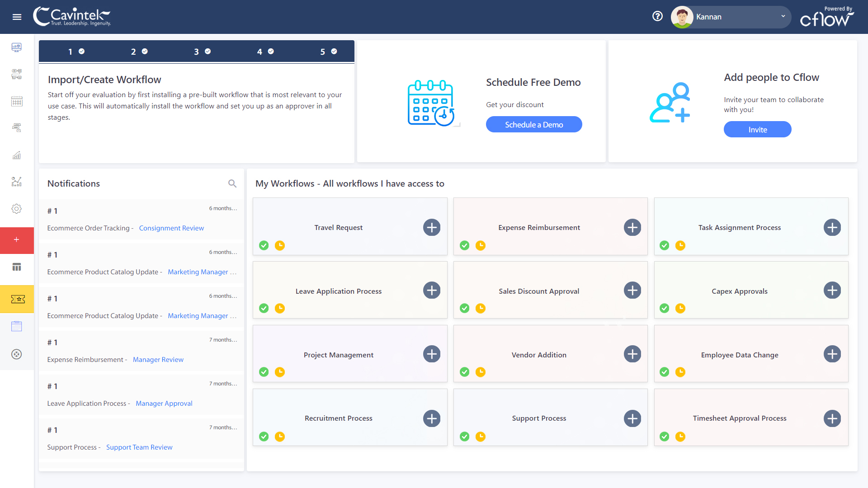This screenshot has height=488, width=868.
Task: Open the settings gear in sidebar
Action: [x=17, y=209]
